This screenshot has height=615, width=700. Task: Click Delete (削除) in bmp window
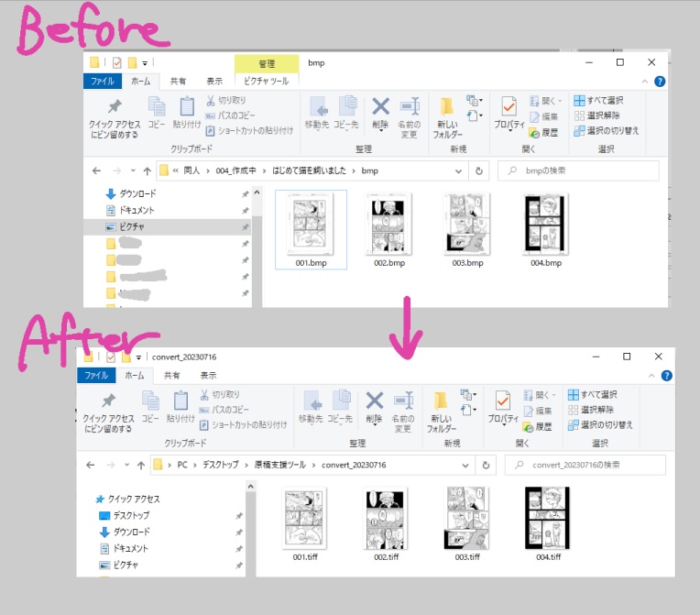380,114
